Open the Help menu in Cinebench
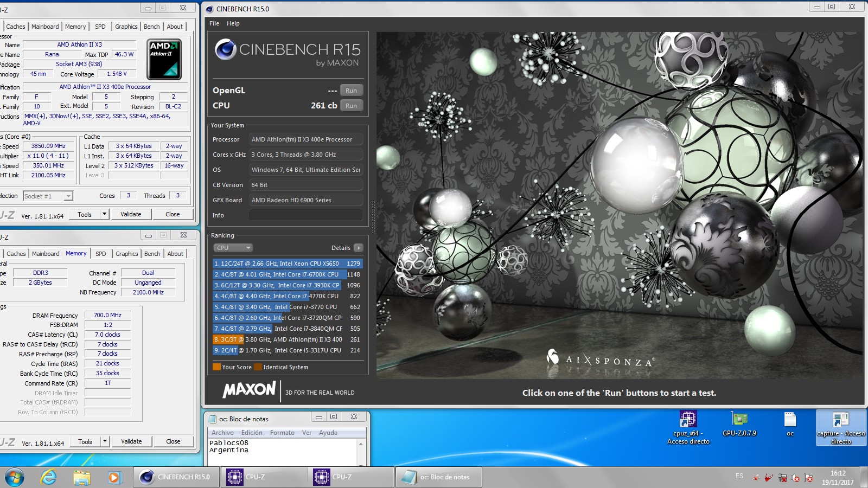The width and height of the screenshot is (868, 488). [x=233, y=23]
